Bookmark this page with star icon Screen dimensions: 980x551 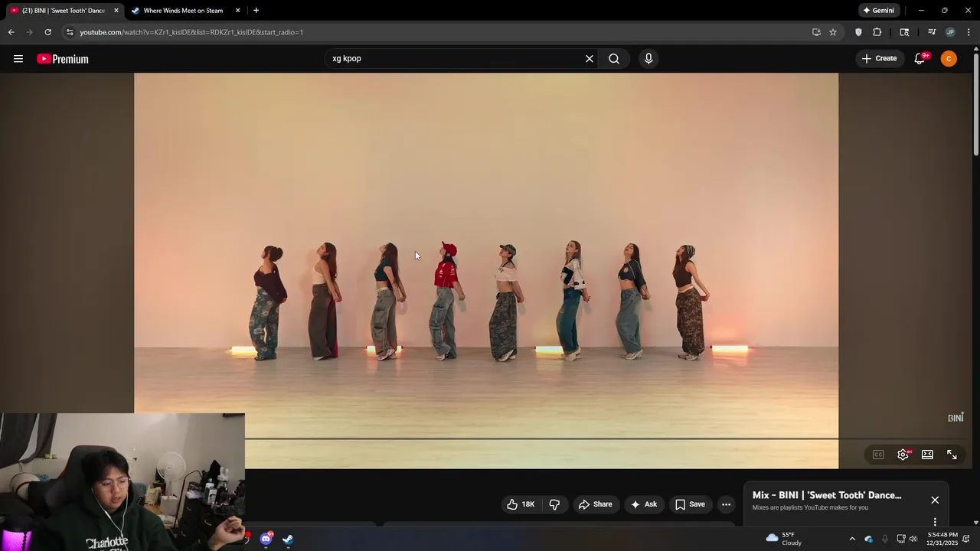[833, 32]
